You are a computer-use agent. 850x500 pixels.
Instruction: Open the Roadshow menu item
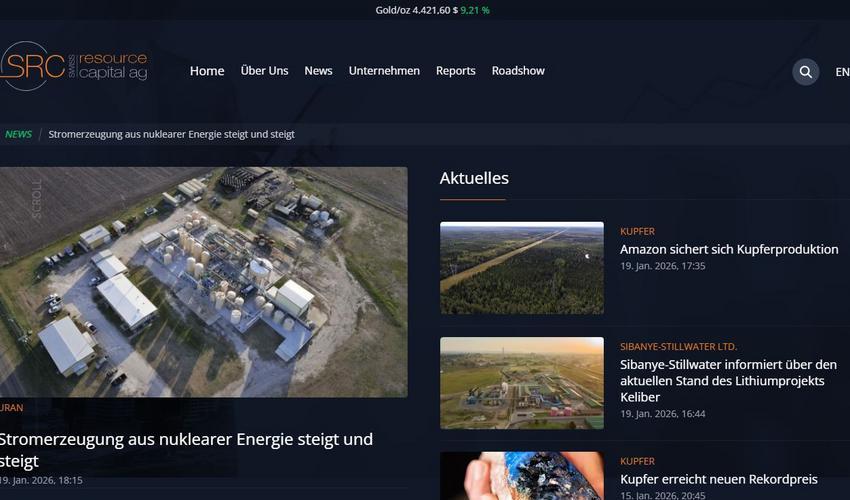click(518, 71)
